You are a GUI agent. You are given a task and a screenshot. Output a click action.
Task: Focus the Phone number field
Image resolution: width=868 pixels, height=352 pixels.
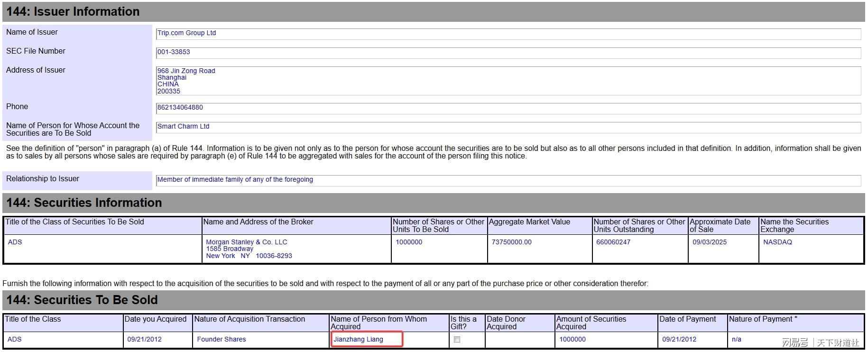508,108
